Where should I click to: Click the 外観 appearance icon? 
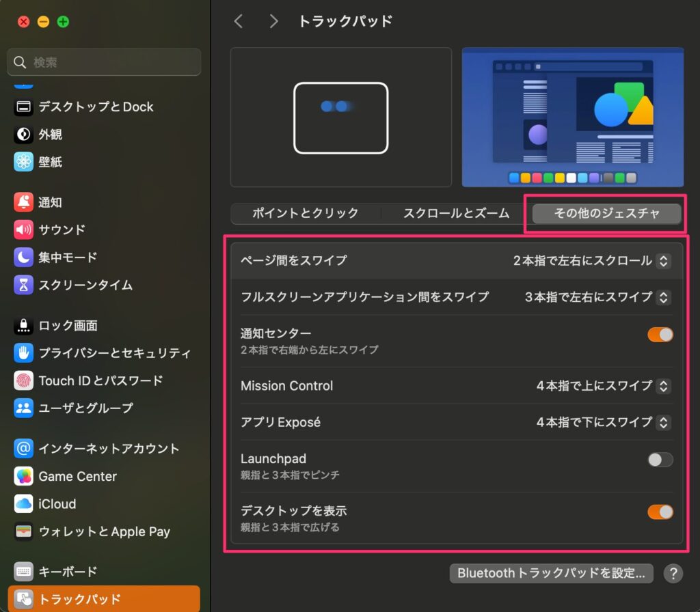click(24, 135)
